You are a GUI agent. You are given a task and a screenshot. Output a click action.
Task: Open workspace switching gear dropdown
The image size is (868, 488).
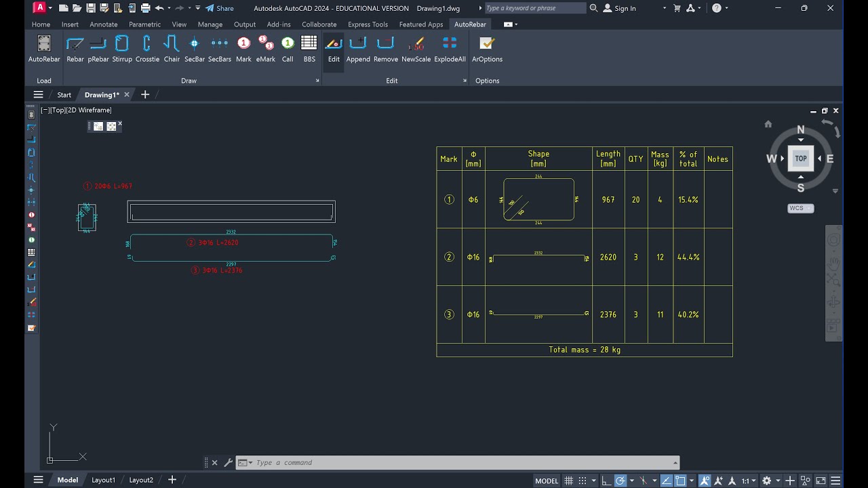(778, 481)
